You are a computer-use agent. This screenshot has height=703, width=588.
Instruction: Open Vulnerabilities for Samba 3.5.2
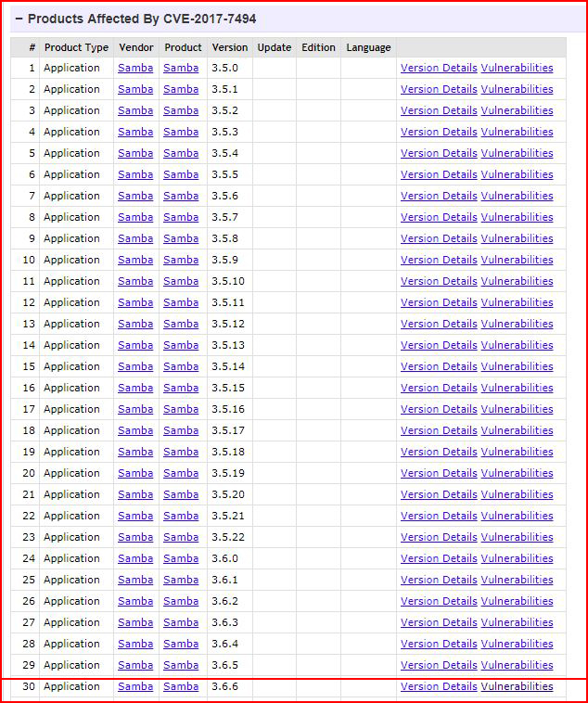click(517, 110)
